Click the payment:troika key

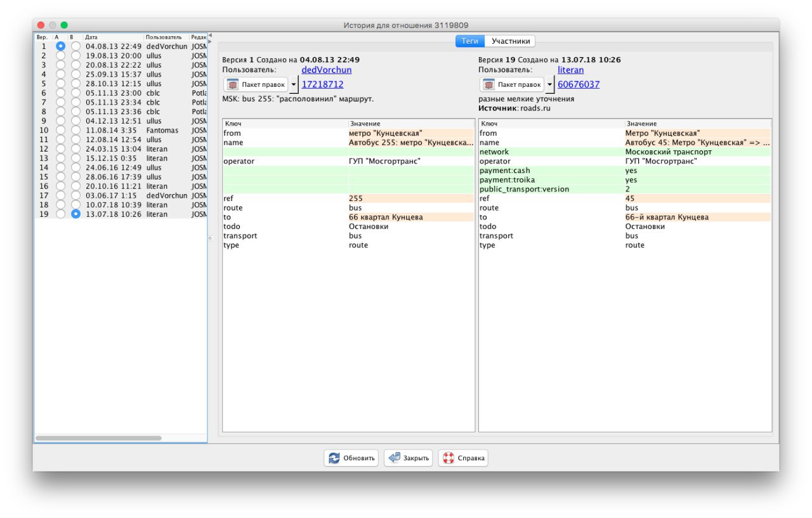[x=551, y=180]
